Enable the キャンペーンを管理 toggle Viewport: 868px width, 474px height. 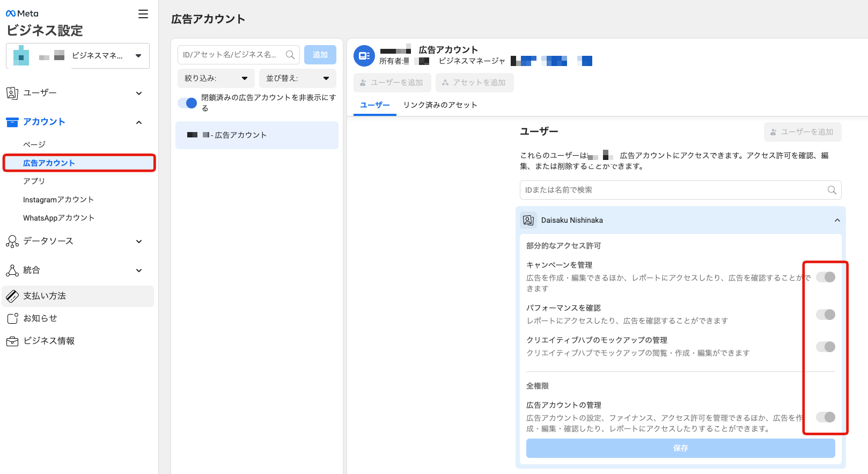coord(826,277)
